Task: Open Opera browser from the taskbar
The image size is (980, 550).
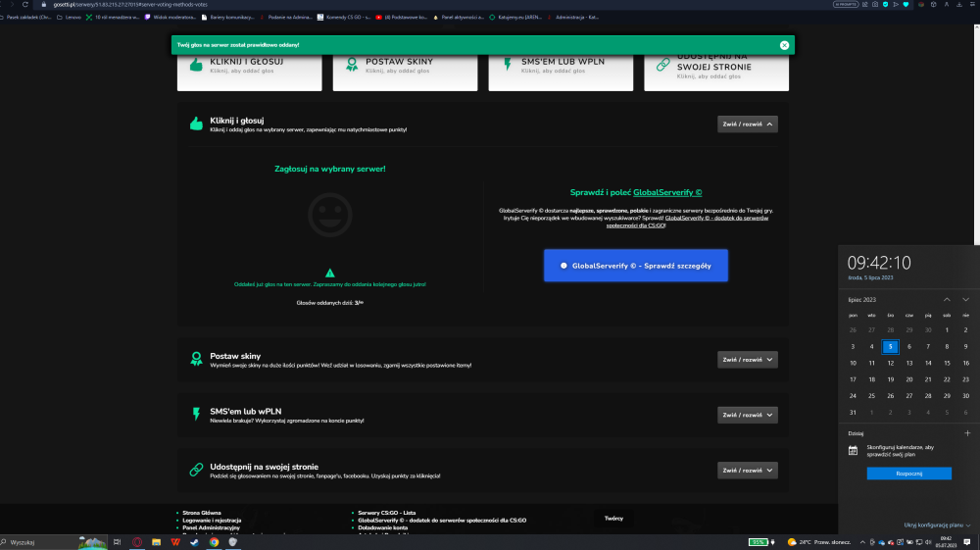Action: (x=137, y=542)
